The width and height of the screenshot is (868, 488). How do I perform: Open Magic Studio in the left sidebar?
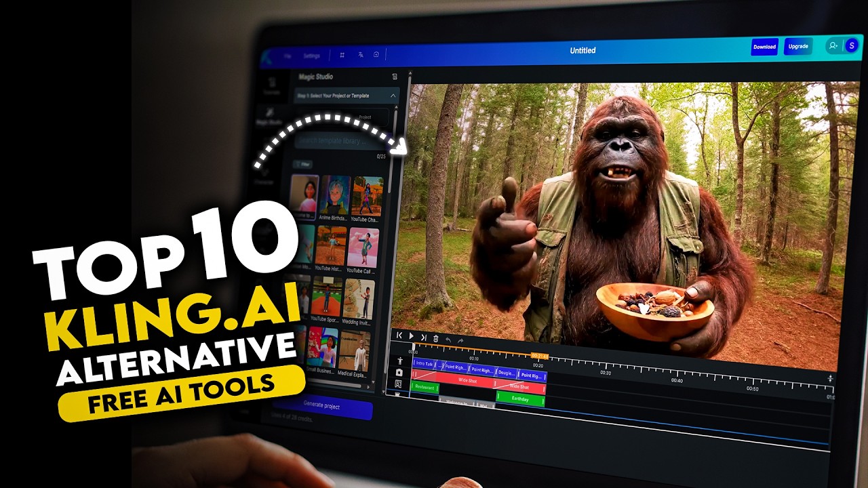[269, 116]
